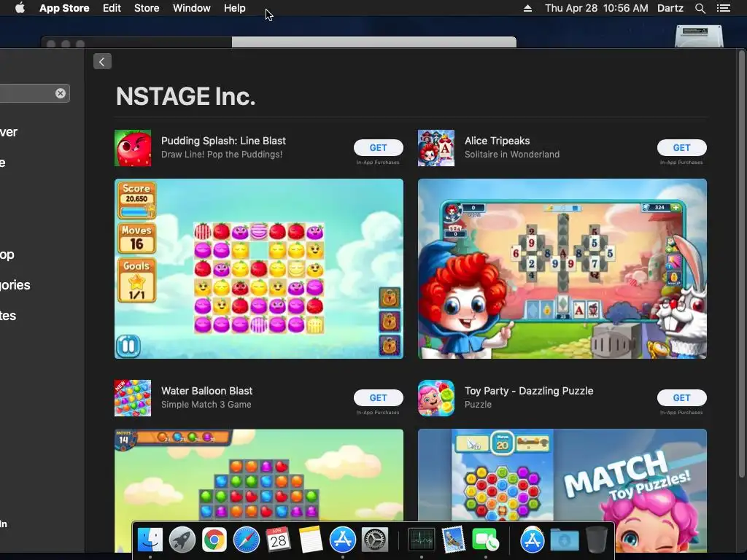Open Notification Center list icon
747x560 pixels.
coord(724,8)
